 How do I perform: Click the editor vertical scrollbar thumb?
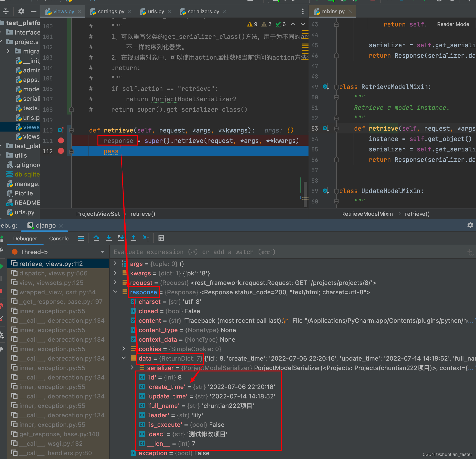(x=305, y=194)
